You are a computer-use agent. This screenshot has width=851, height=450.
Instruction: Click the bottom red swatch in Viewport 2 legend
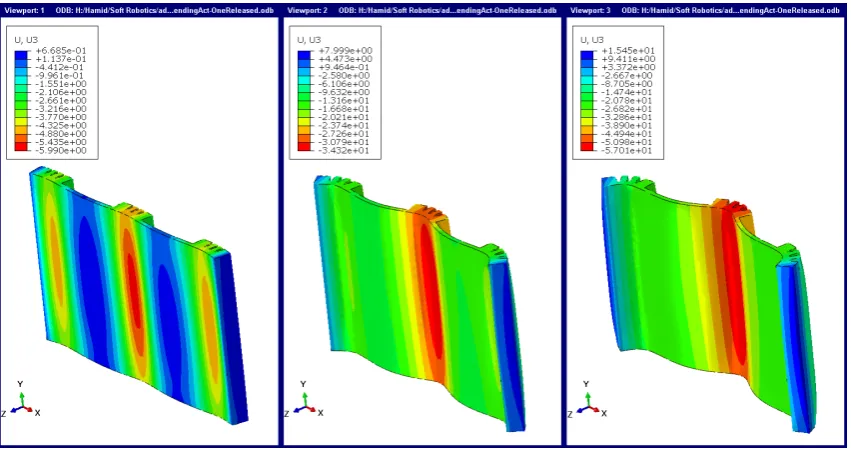[x=304, y=147]
